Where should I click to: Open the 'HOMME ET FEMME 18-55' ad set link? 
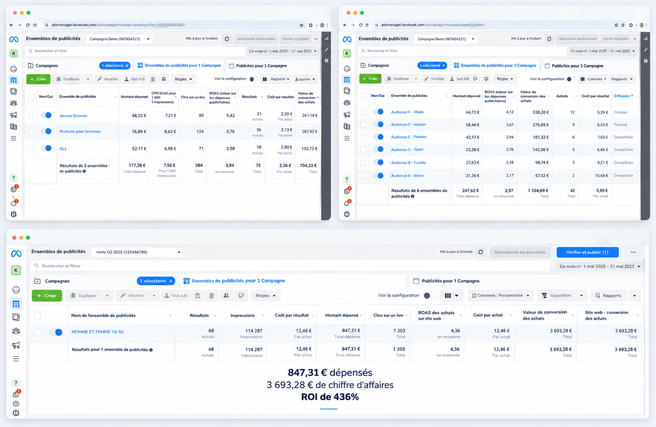click(97, 332)
